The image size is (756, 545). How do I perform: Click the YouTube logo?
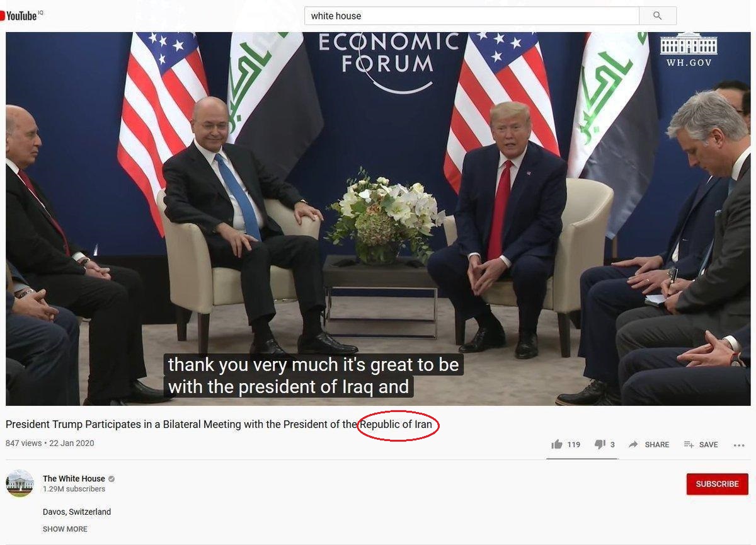click(x=19, y=15)
